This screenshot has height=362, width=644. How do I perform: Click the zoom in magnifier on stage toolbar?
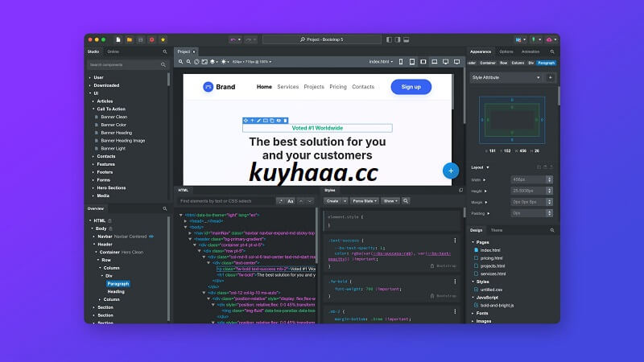click(x=180, y=62)
